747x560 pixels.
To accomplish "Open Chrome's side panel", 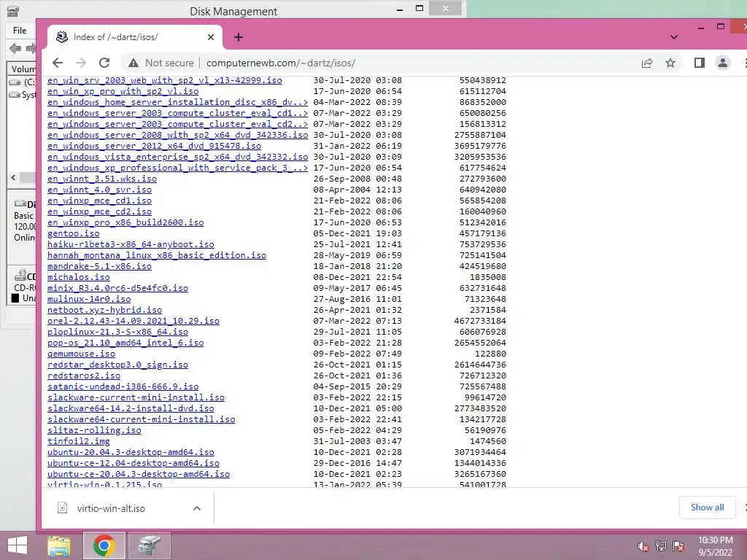I will point(699,63).
